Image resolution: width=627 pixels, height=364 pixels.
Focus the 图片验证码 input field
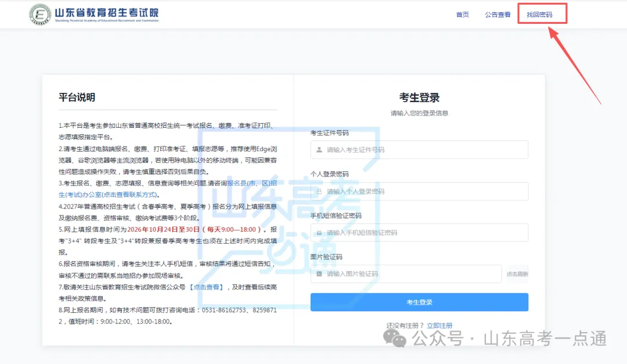click(x=406, y=273)
